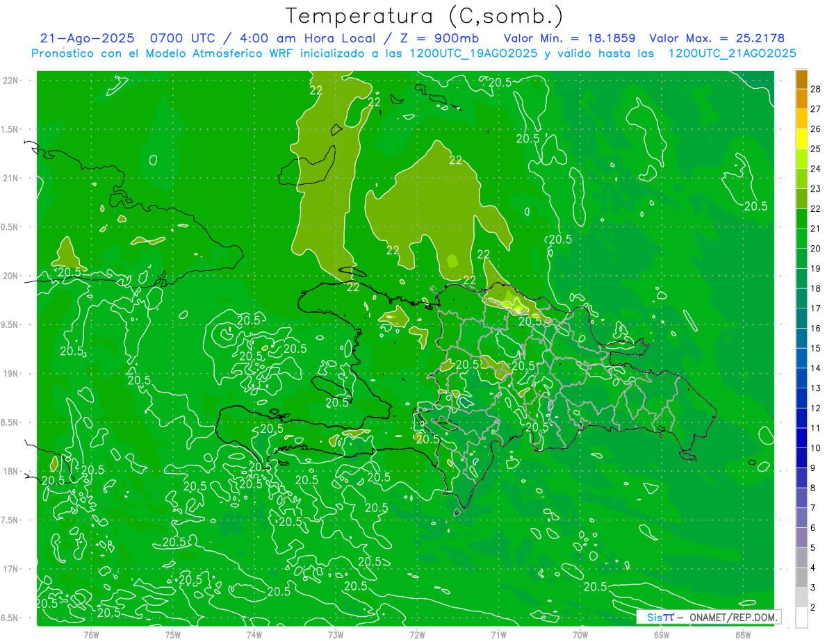The width and height of the screenshot is (834, 644).
Task: Click the '22N' latitude axis label
Action: (10, 81)
